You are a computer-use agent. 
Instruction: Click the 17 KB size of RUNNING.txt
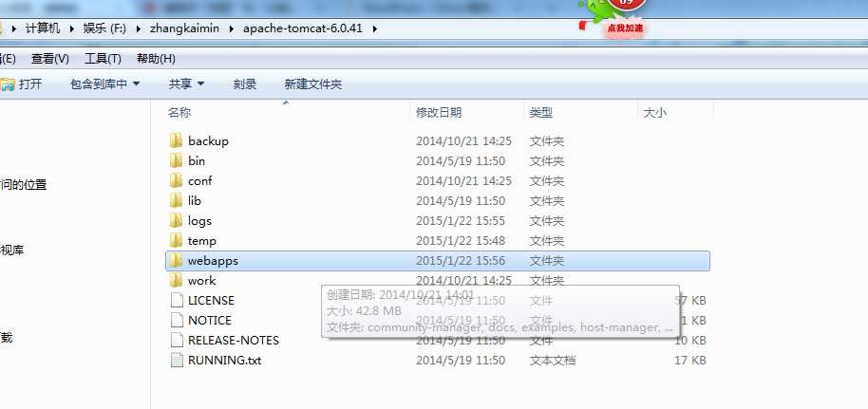(x=689, y=361)
